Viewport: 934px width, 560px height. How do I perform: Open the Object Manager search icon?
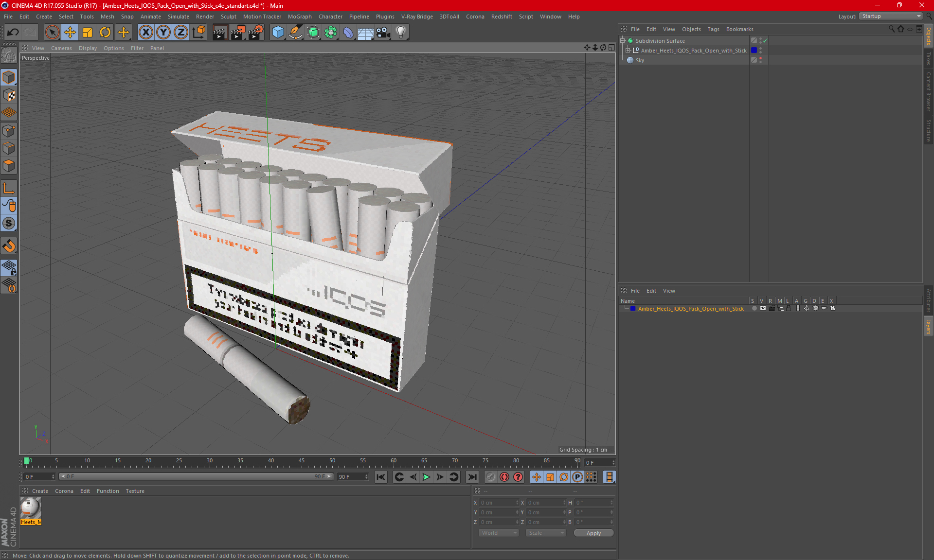point(891,29)
